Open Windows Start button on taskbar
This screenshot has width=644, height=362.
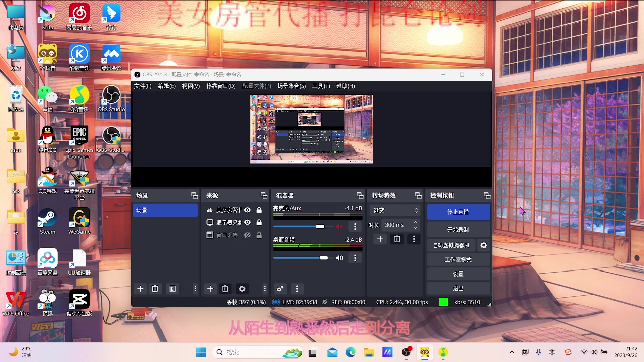[x=201, y=352]
